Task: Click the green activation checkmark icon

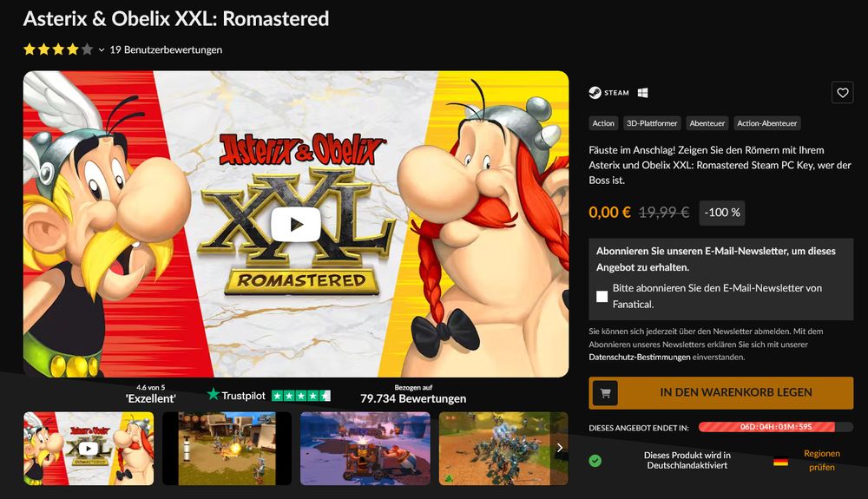Action: (595, 460)
